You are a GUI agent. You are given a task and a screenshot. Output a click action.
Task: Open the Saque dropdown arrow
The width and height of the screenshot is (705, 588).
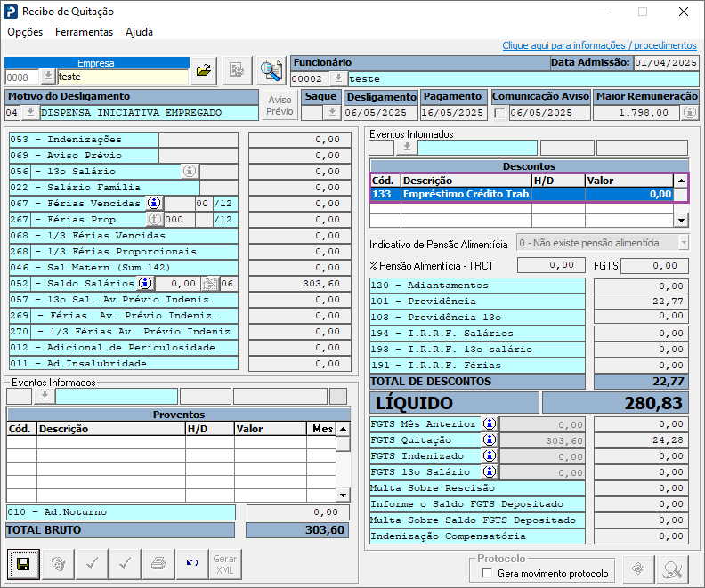[x=332, y=112]
